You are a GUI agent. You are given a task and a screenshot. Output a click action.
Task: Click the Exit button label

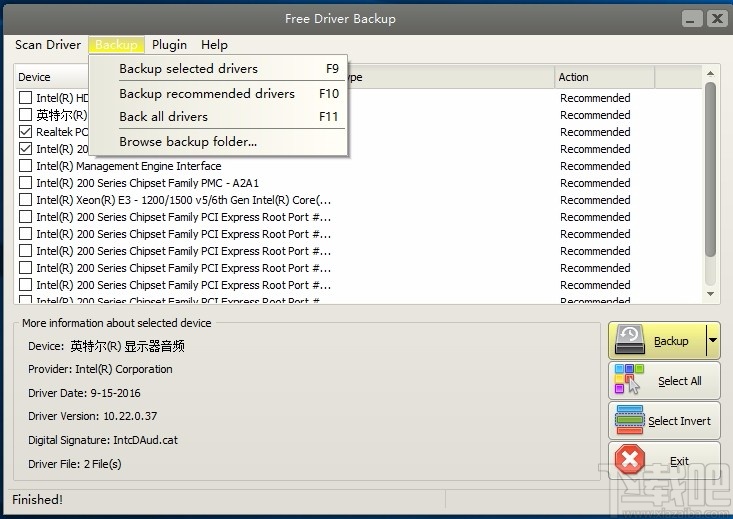[679, 461]
